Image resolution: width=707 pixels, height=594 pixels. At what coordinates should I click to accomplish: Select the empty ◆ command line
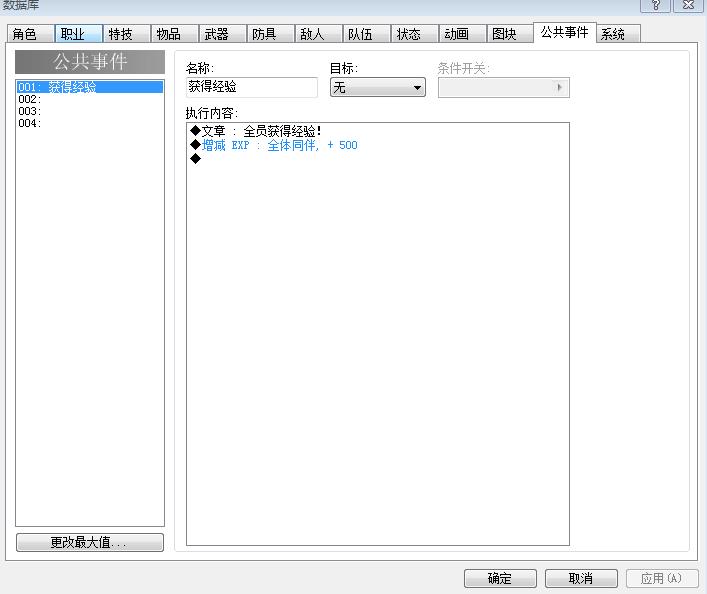tap(378, 159)
